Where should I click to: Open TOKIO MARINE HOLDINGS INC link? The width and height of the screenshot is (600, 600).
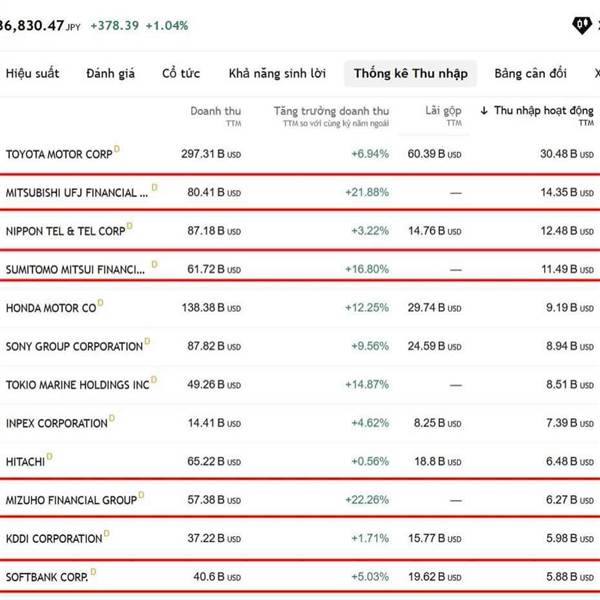(77, 385)
